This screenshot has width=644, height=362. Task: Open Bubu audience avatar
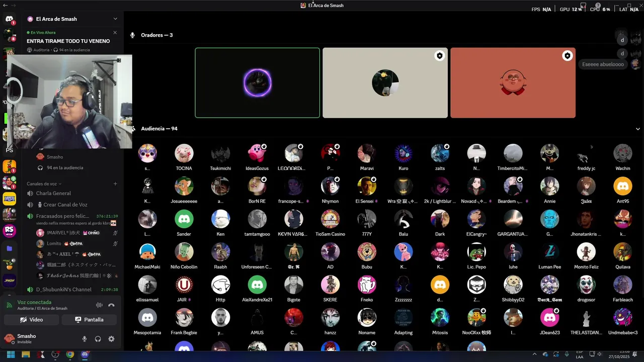coord(367,252)
